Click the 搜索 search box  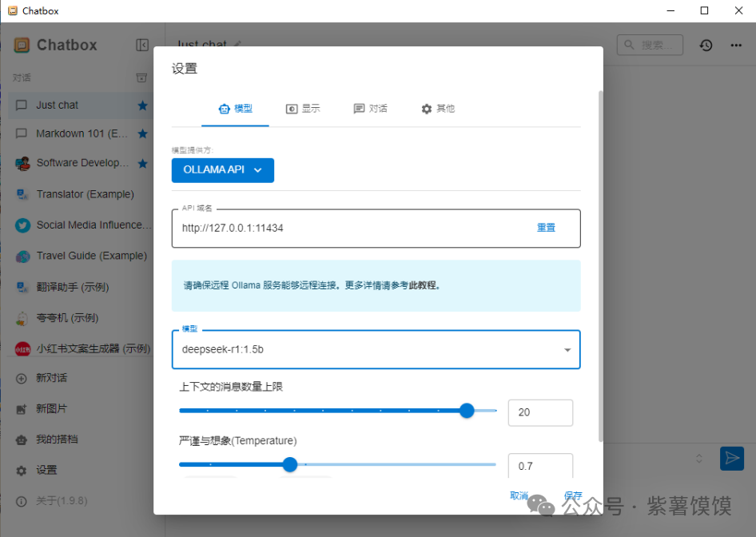tap(650, 45)
